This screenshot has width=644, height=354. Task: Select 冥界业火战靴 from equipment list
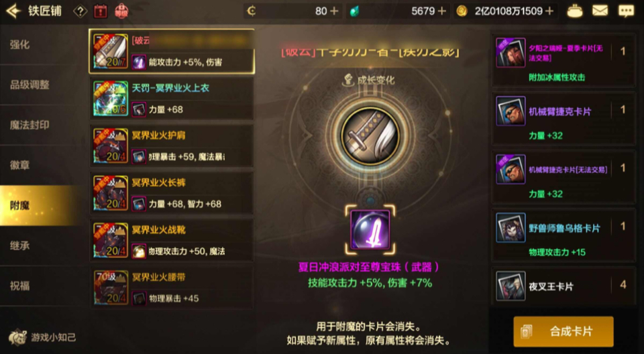172,240
